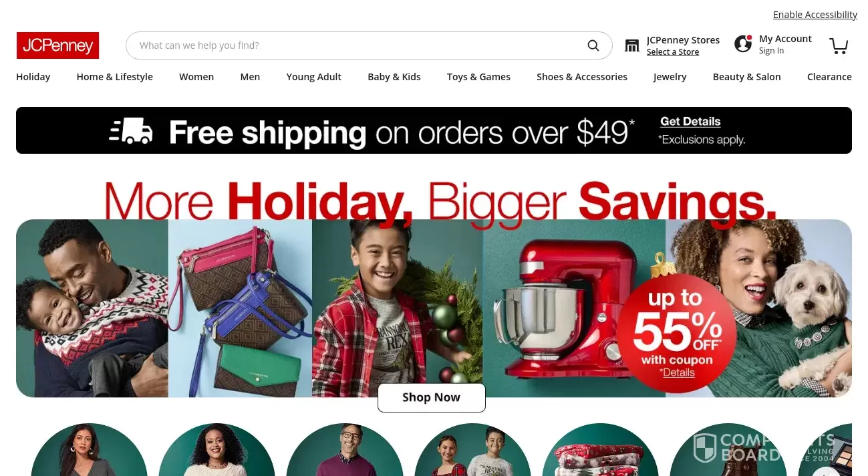Open the Shoes & Accessories menu

click(x=582, y=77)
